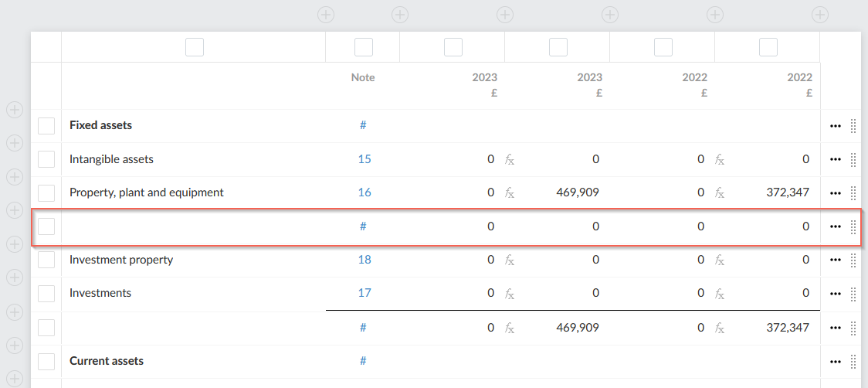Click the 'Investment property' label
The image size is (868, 388).
121,260
